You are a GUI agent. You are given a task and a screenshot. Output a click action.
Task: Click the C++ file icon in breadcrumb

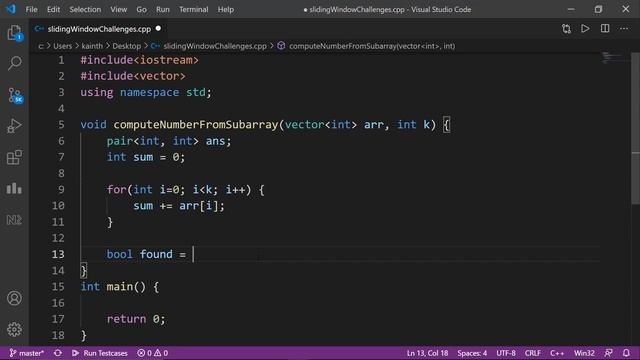[155, 46]
